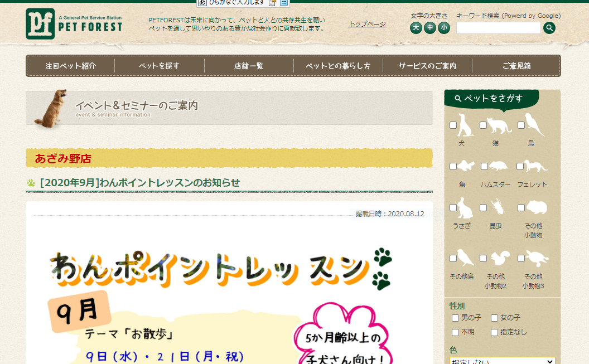Click the イベント&セミナーのご案内 banner title
Viewport: 589px width, 364px height.
(x=137, y=106)
